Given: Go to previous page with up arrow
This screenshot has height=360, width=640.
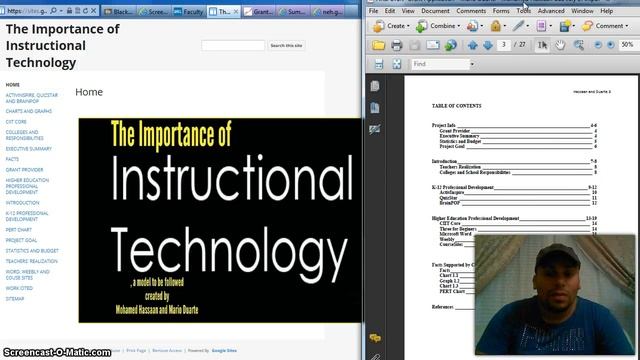Looking at the screenshot, I should pyautogui.click(x=473, y=45).
